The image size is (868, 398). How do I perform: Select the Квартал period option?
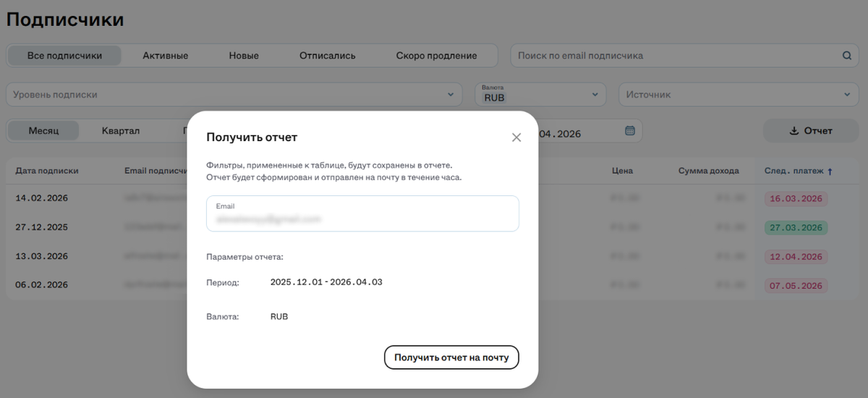coord(121,131)
